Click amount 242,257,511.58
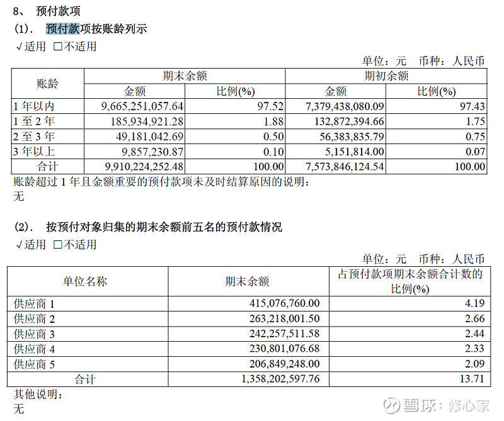 tap(285, 334)
